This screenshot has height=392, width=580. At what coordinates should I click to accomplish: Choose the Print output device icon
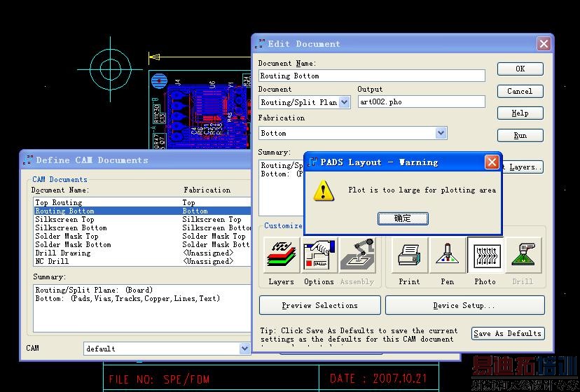410,256
